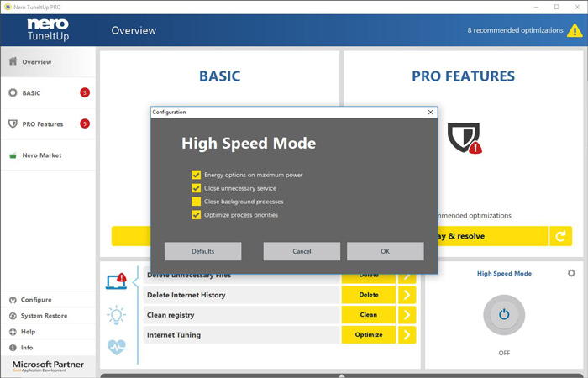Toggle the High Speed Mode power button
The height and width of the screenshot is (378, 588).
[504, 315]
